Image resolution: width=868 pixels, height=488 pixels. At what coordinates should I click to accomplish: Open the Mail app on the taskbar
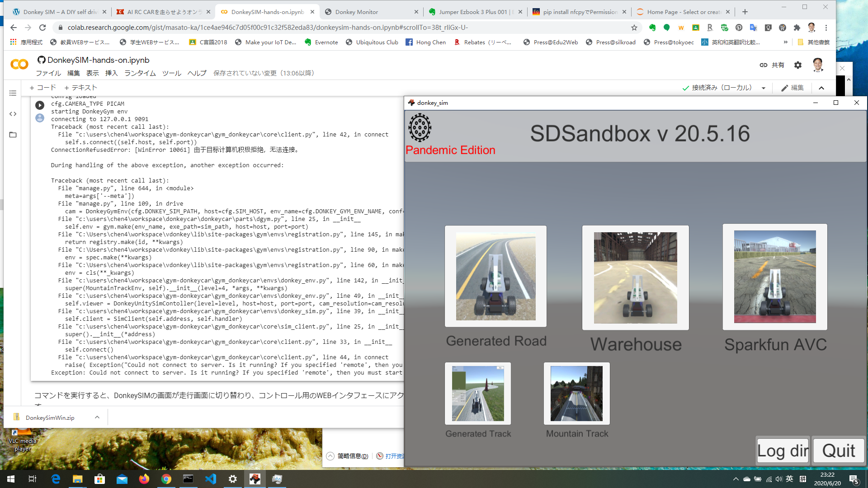coord(122,479)
